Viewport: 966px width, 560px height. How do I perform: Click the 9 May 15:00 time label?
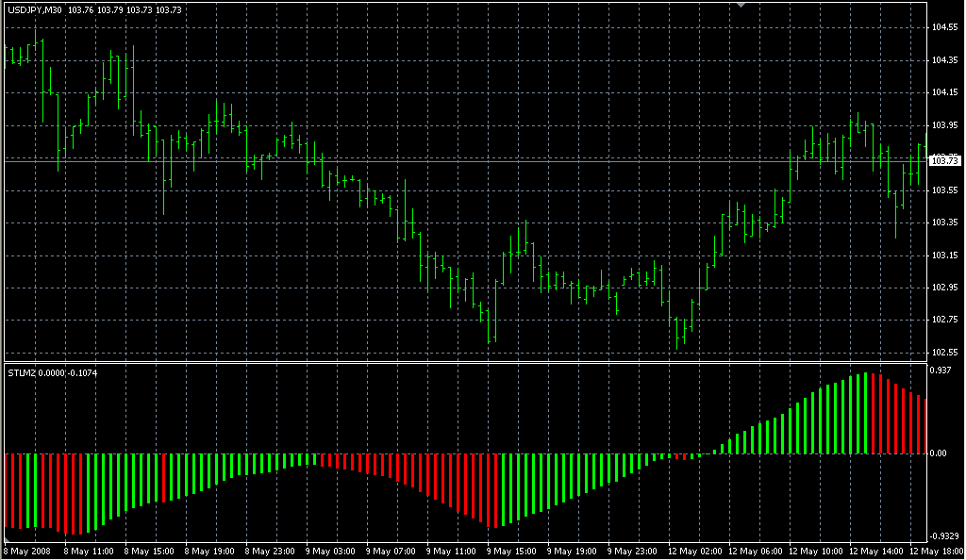coord(510,551)
